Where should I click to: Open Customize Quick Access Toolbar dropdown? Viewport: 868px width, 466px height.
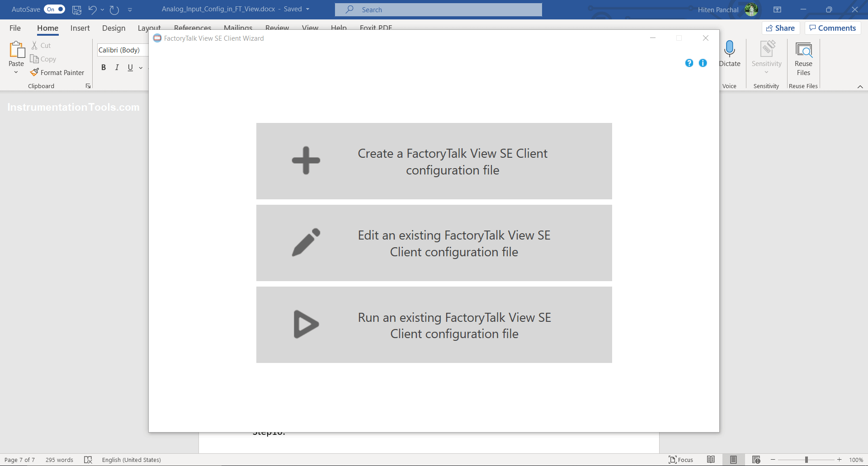130,9
